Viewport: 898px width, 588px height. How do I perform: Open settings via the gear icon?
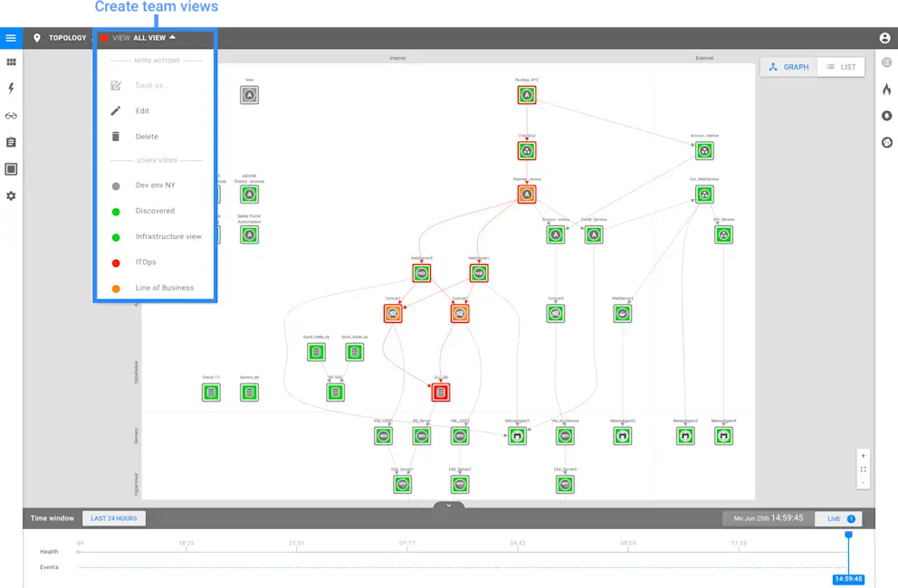[11, 195]
